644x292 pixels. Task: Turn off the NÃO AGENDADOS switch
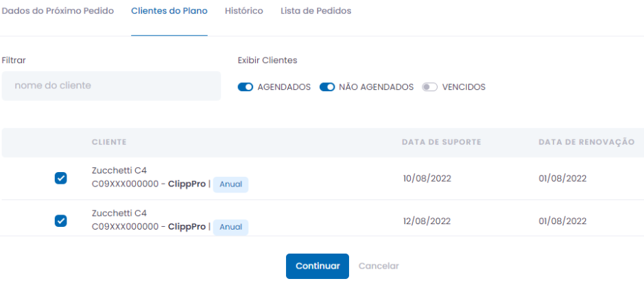pyautogui.click(x=327, y=87)
